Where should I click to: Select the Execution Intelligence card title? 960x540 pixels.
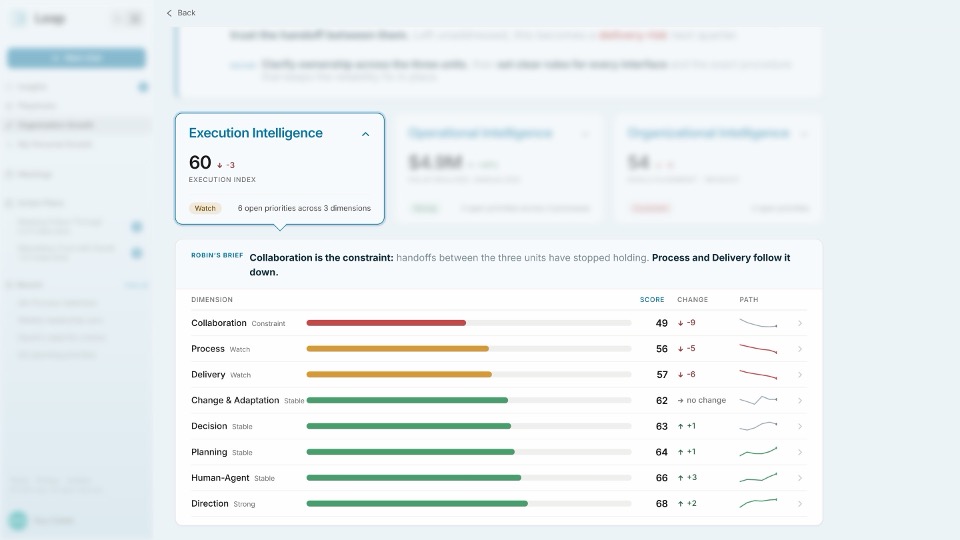(x=255, y=133)
